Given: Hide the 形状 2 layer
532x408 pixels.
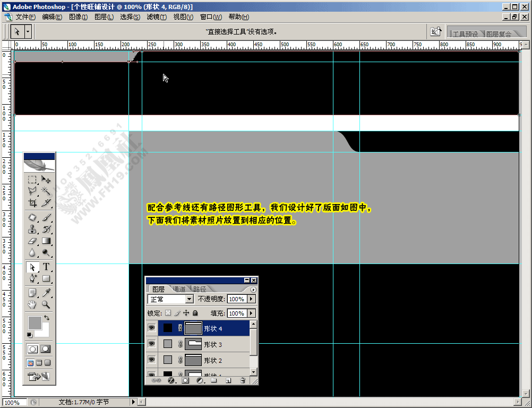Looking at the screenshot, I should tap(151, 360).
